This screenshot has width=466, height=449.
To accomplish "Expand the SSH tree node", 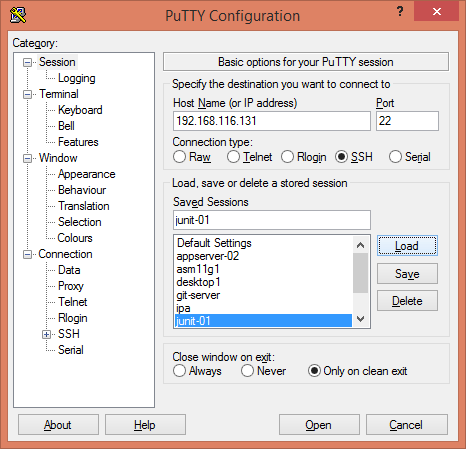I will tap(47, 334).
